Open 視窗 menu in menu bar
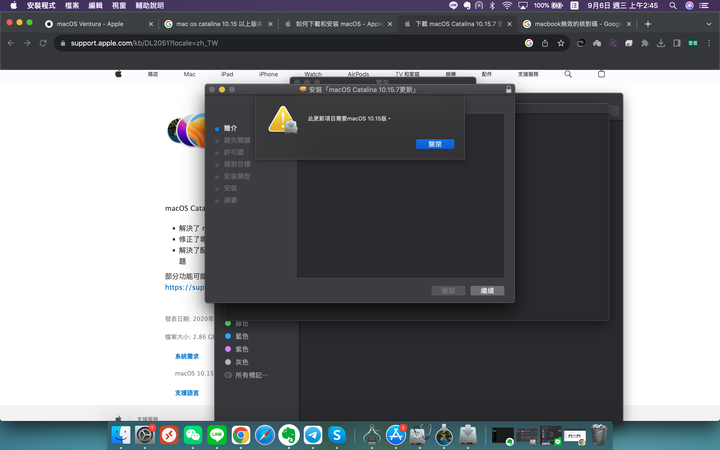This screenshot has width=720, height=450. pos(119,6)
